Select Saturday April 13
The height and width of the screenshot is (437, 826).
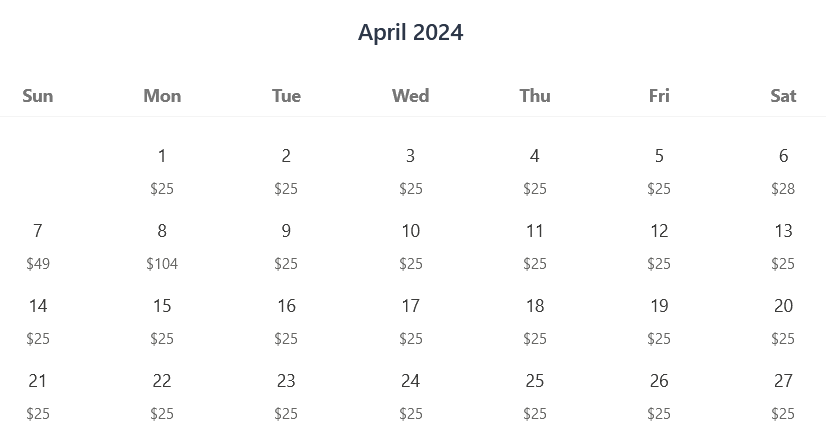coord(783,245)
